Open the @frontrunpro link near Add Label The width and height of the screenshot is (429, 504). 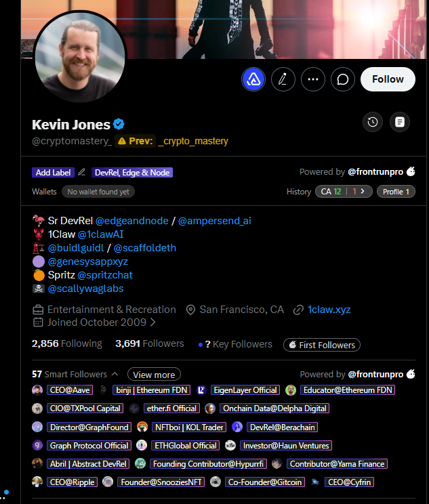click(375, 172)
